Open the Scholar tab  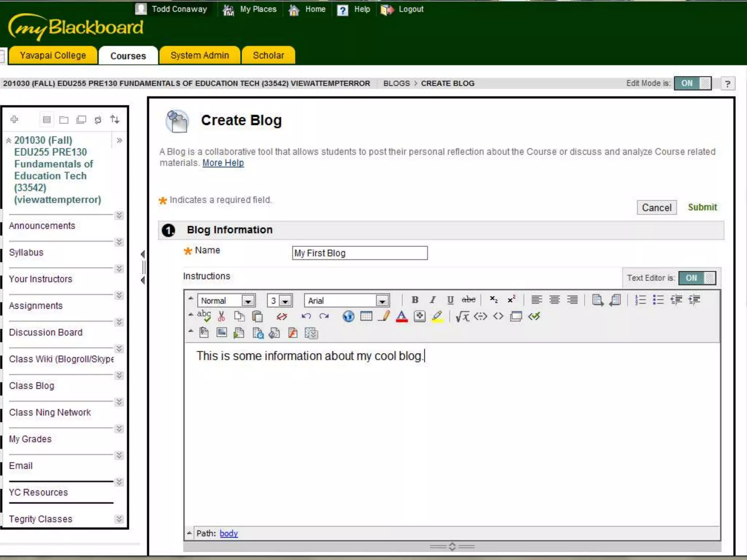coord(268,55)
